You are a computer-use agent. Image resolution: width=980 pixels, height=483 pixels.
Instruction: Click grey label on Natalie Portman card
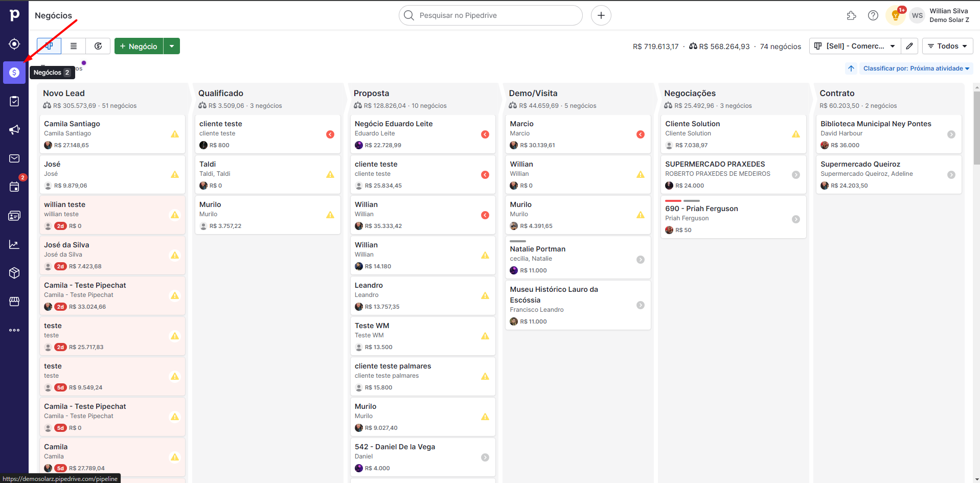tap(518, 241)
